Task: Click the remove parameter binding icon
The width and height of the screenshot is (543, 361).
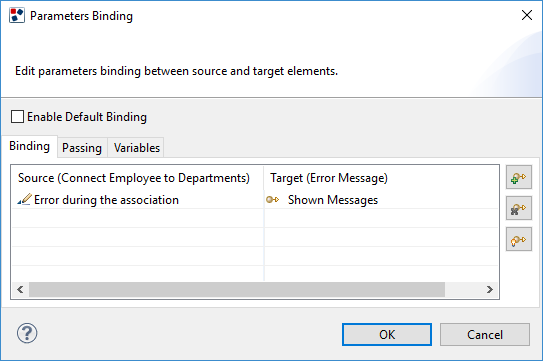Action: coord(518,208)
